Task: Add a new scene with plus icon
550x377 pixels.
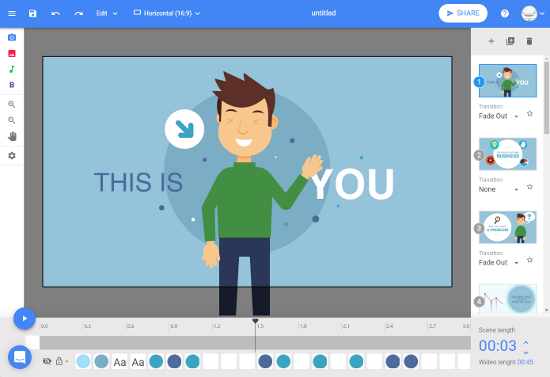Action: coord(491,41)
